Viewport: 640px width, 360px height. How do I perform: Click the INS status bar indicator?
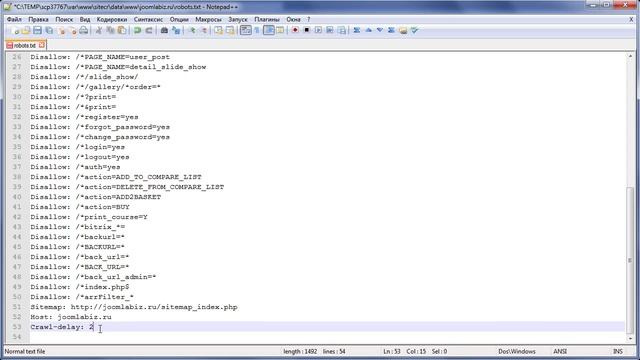(618, 351)
